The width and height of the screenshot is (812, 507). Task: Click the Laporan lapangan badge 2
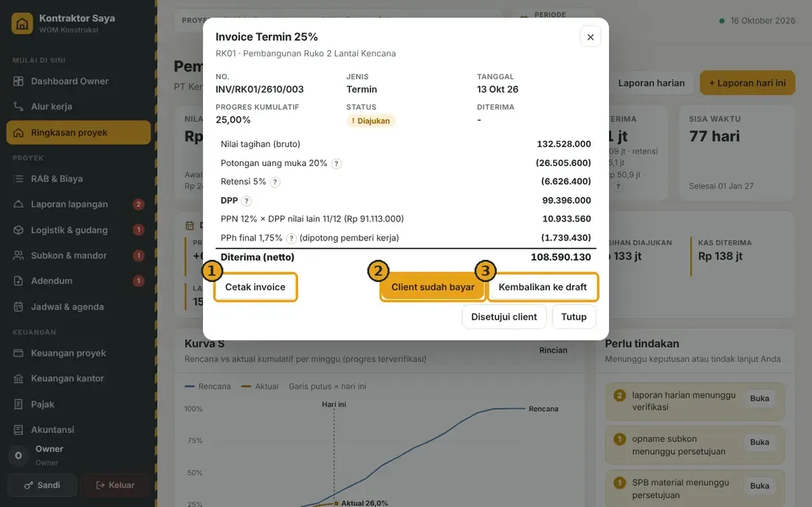coord(138,204)
